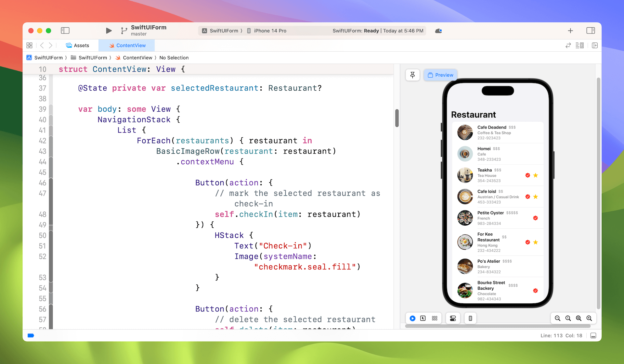
Task: Toggle the debug area at bottom right
Action: point(593,335)
